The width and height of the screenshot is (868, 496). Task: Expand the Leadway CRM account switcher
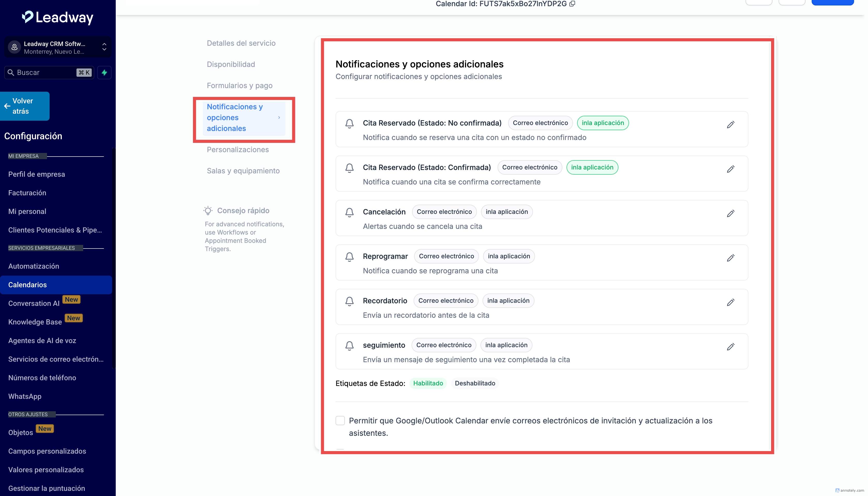click(104, 47)
